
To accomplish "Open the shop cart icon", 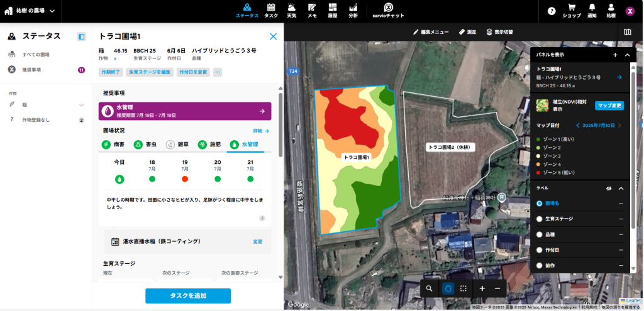I will tap(571, 8).
